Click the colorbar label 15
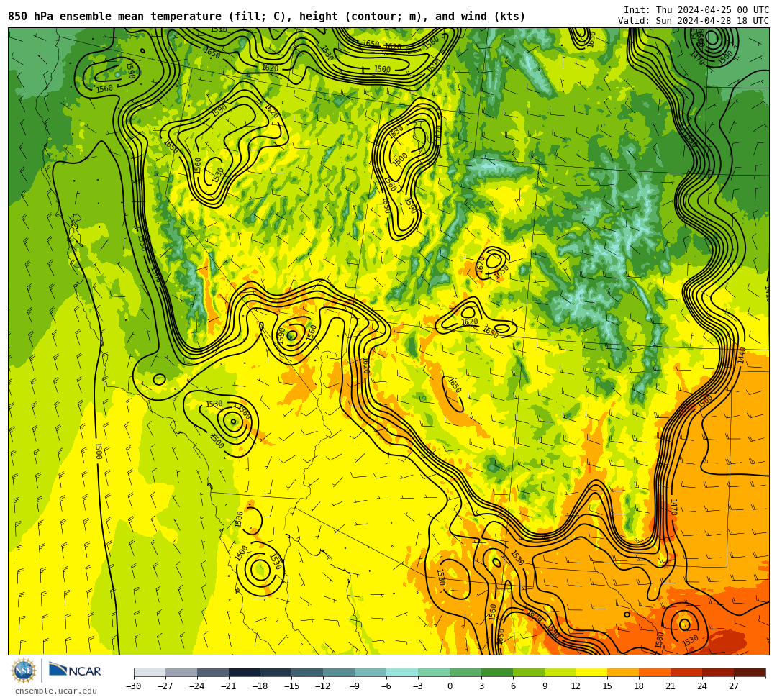 [607, 686]
